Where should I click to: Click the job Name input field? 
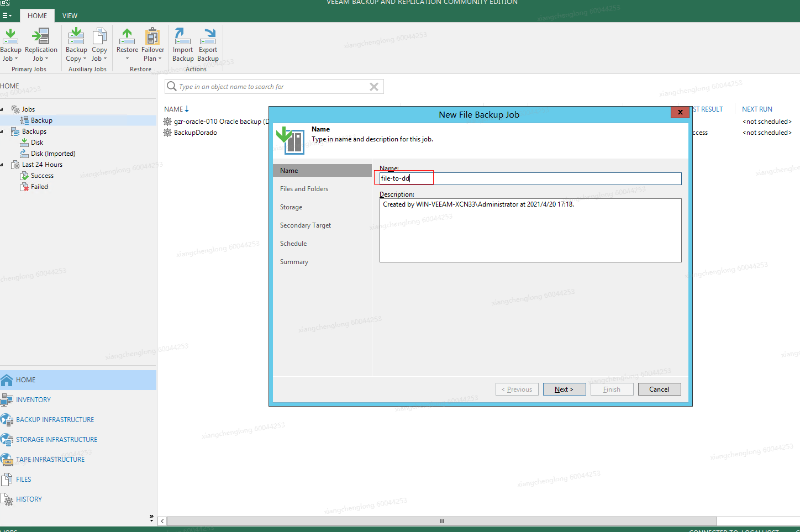[530, 178]
